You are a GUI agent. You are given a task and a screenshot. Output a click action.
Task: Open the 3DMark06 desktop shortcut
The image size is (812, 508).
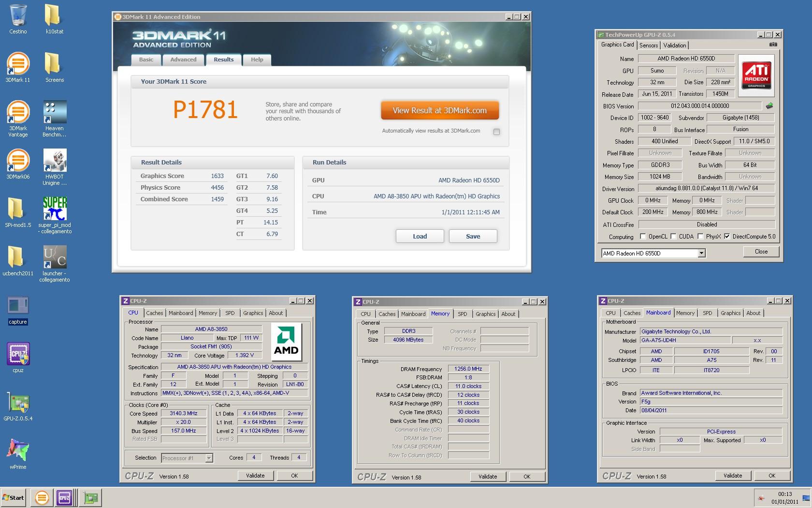pos(18,164)
